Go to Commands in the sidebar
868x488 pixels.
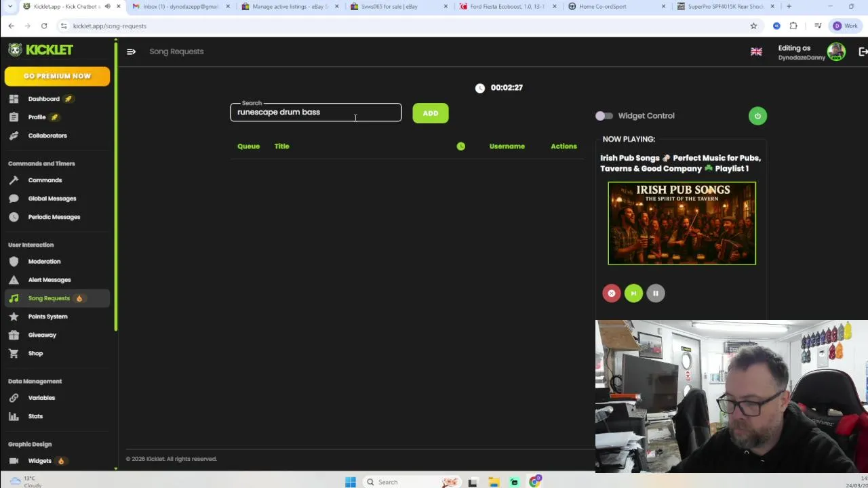point(45,180)
